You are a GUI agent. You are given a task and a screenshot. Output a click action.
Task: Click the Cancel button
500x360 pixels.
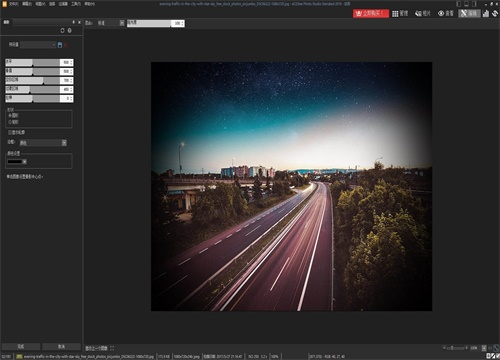(62, 347)
